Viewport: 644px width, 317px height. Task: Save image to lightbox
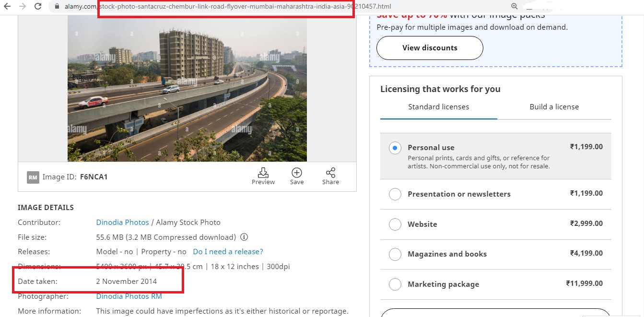point(297,176)
